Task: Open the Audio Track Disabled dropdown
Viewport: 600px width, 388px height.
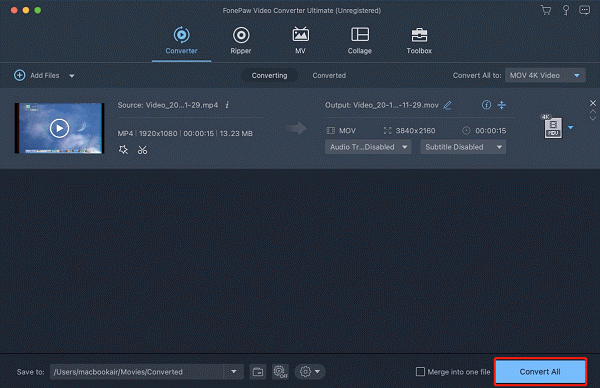Action: coord(368,147)
